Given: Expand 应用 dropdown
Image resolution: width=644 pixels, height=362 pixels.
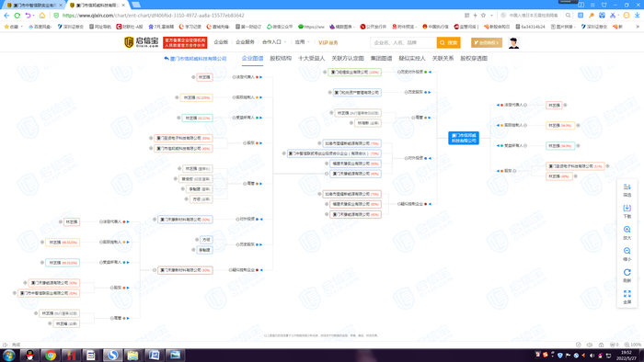Looking at the screenshot, I should pyautogui.click(x=302, y=42).
